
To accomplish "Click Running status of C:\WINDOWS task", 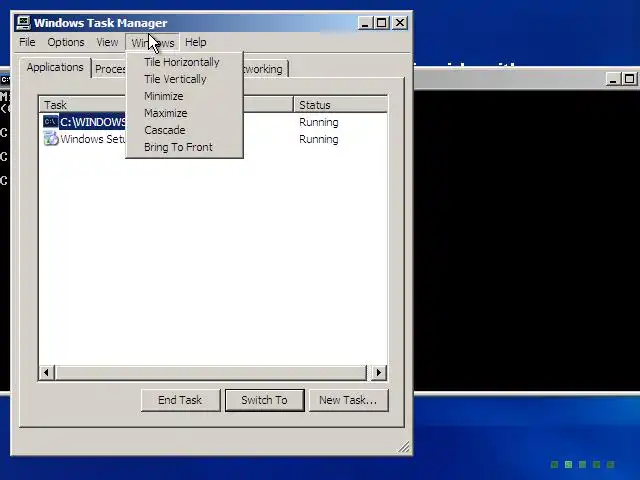I will [318, 122].
